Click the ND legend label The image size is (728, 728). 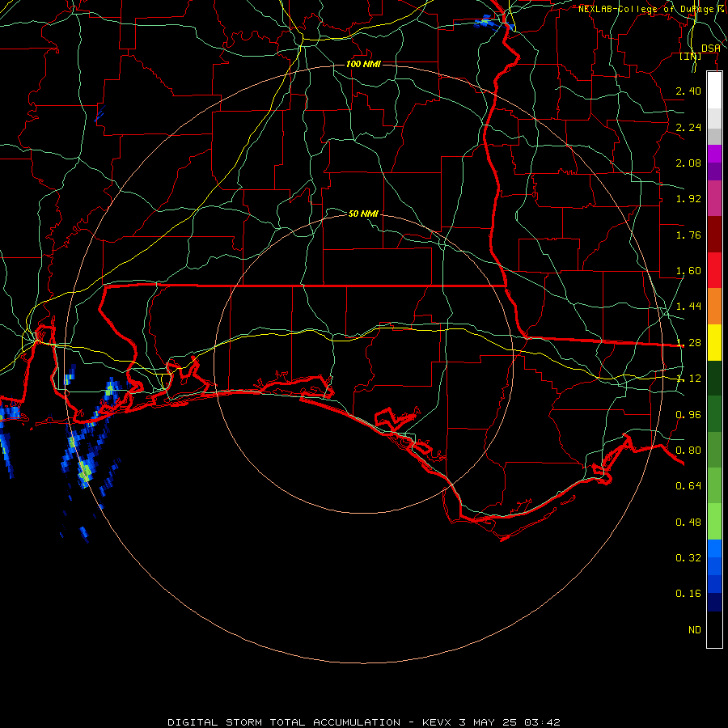tap(695, 630)
